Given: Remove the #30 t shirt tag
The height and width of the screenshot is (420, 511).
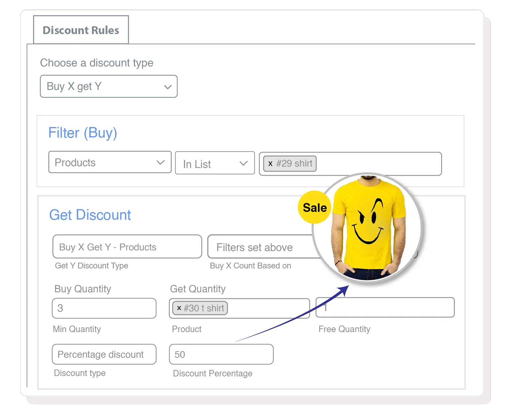Looking at the screenshot, I should tap(179, 308).
